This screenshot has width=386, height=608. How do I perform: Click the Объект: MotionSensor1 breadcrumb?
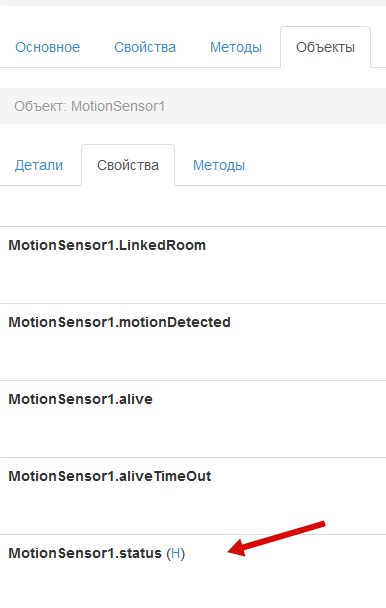click(90, 106)
